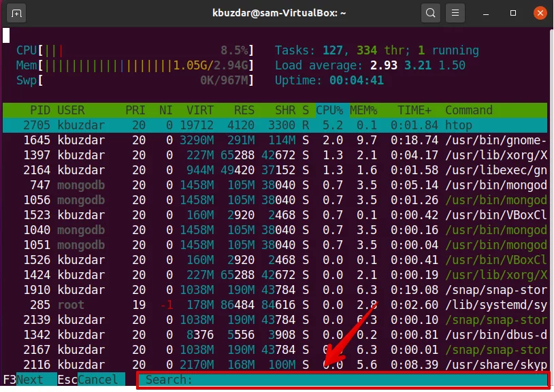Open the terminal hamburger menu
Image resolution: width=554 pixels, height=392 pixels.
[455, 14]
